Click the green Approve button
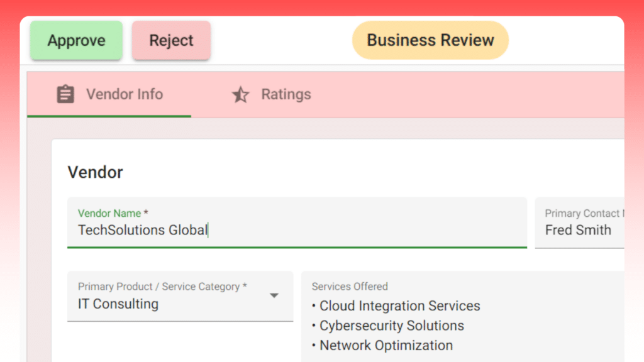The height and width of the screenshot is (362, 644). pos(76,40)
